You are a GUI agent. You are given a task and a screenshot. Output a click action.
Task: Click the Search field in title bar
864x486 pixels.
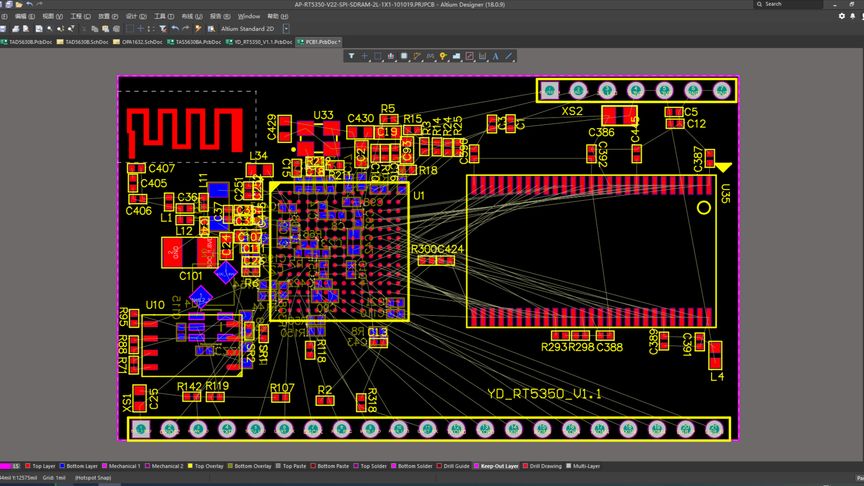point(788,4)
